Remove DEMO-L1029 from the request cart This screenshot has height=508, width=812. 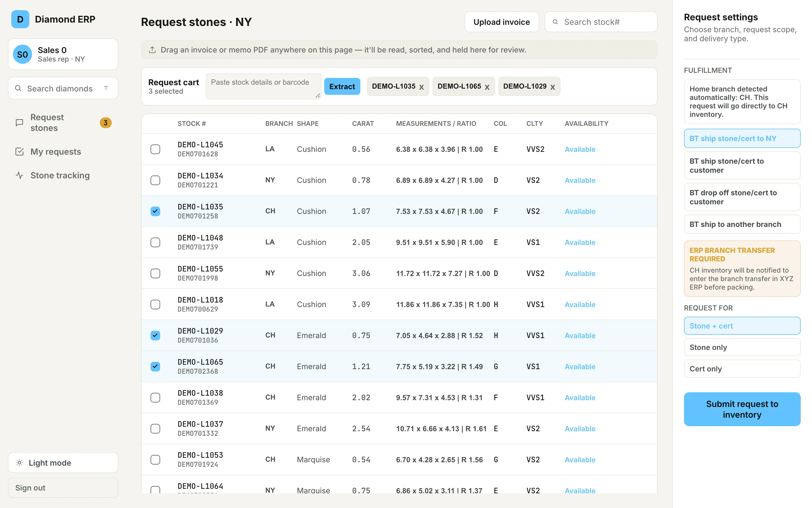[553, 87]
